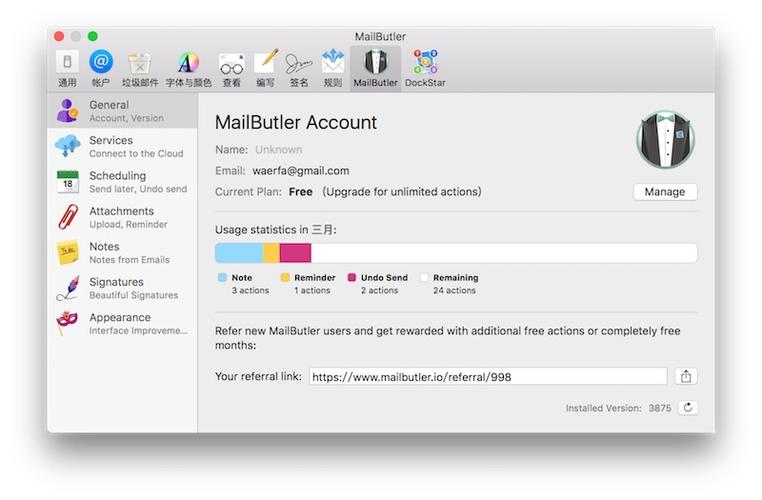
Task: Open the 字体与颜色 fonts and colors icon
Action: tap(189, 63)
